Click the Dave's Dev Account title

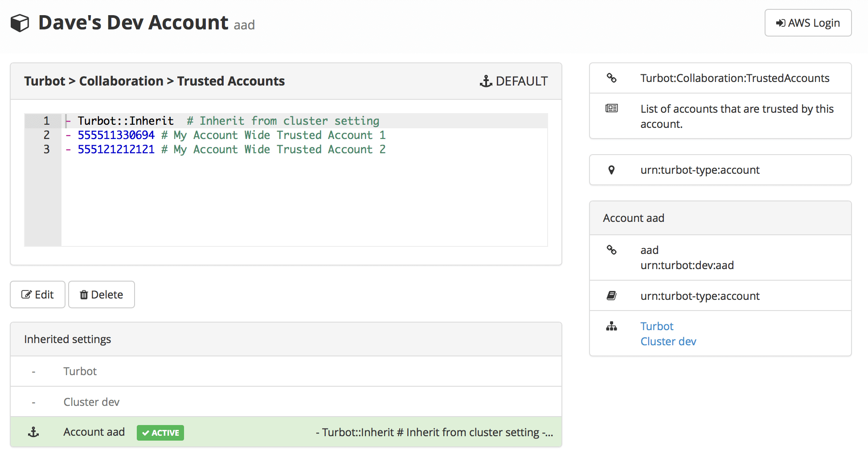133,22
